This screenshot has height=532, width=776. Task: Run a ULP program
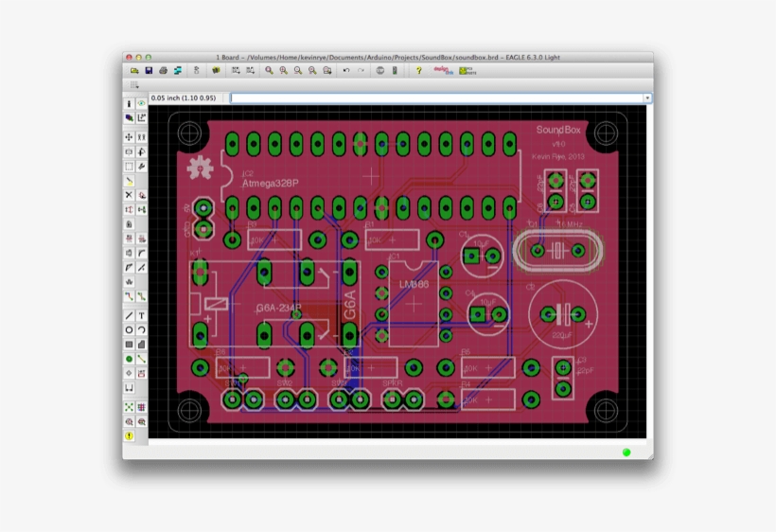[251, 71]
